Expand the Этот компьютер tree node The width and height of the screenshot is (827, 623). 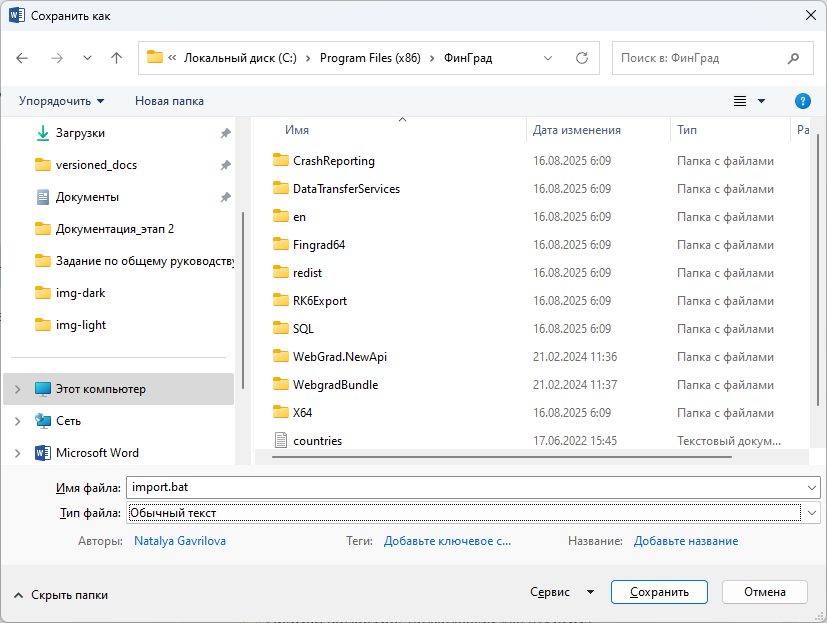click(18, 389)
